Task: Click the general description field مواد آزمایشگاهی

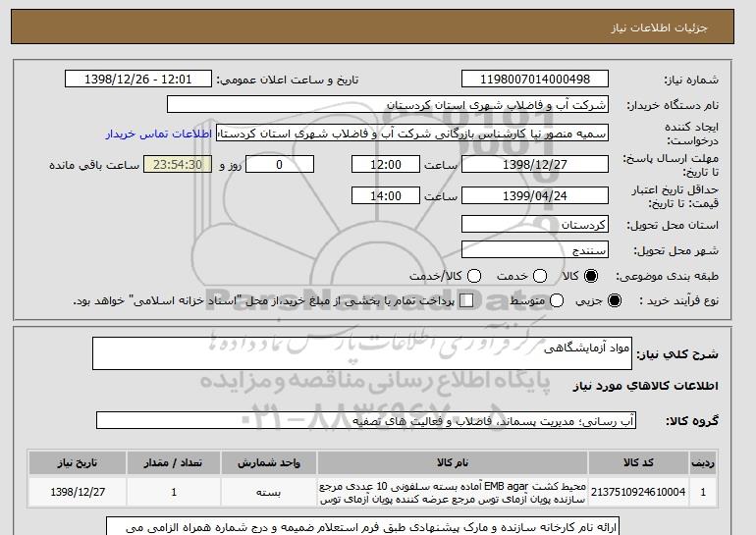Action: pyautogui.click(x=362, y=353)
